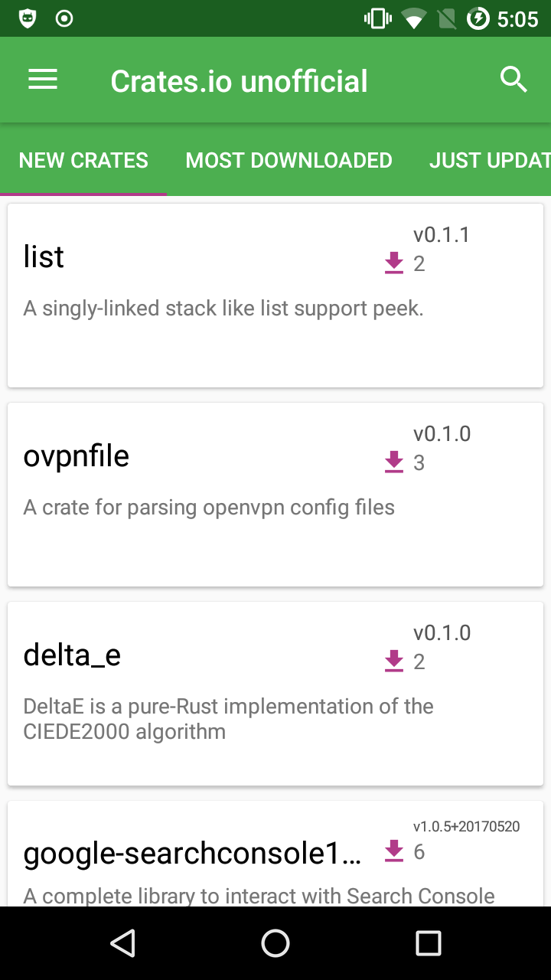551x980 pixels.
Task: Click the download icon on the ovpnfile crate
Action: [x=393, y=462]
